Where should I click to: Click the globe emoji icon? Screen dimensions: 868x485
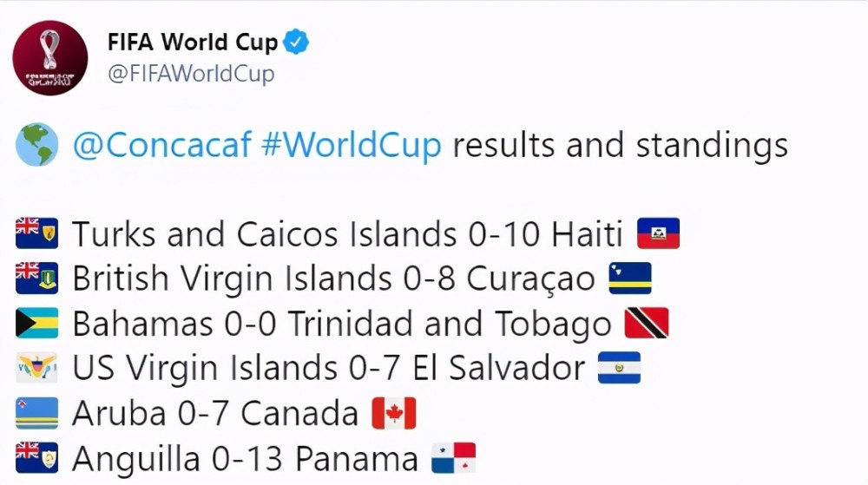coord(37,145)
